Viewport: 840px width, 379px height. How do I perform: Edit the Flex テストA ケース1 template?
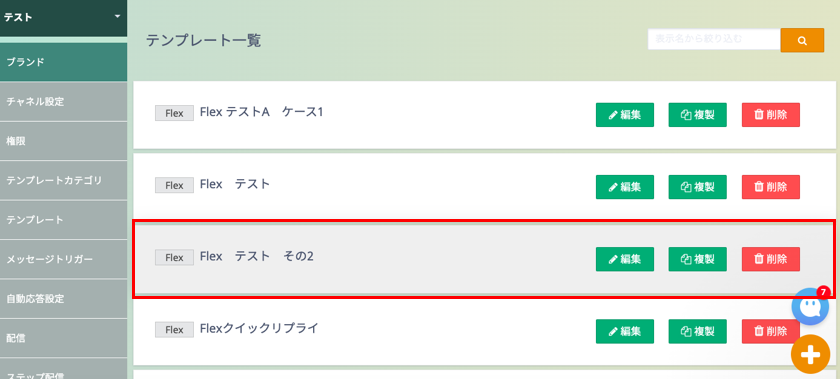pos(625,115)
